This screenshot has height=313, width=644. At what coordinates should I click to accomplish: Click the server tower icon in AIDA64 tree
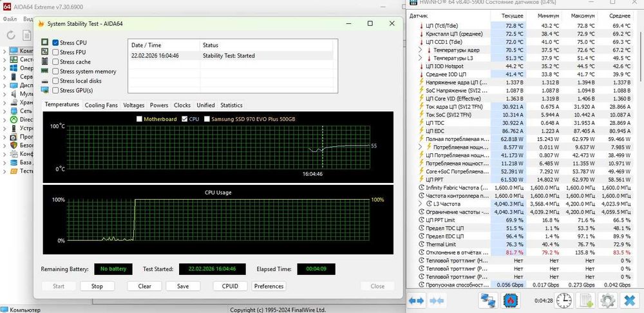[14, 77]
